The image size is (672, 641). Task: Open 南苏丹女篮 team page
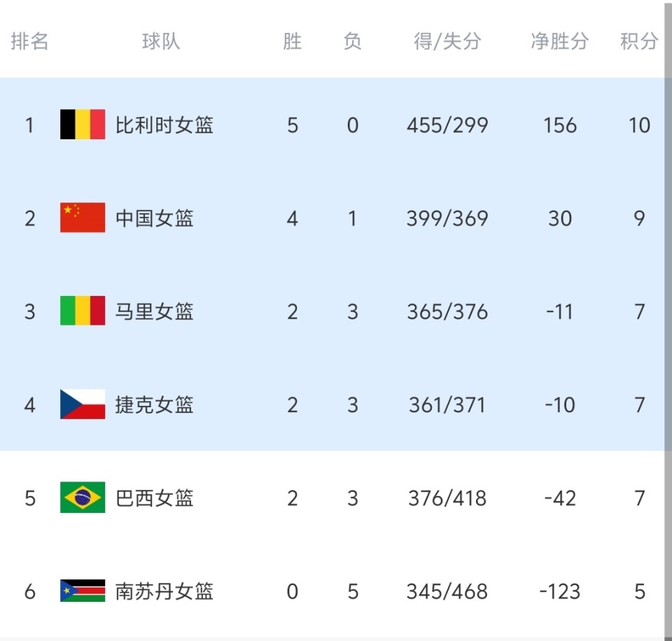pos(164,591)
